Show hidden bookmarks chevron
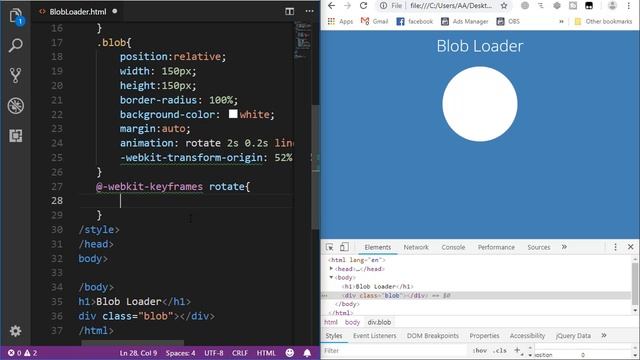 tap(561, 21)
